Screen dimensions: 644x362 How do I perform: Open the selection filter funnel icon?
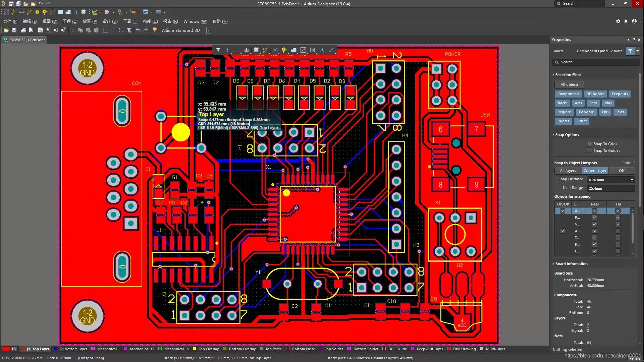pyautogui.click(x=218, y=50)
